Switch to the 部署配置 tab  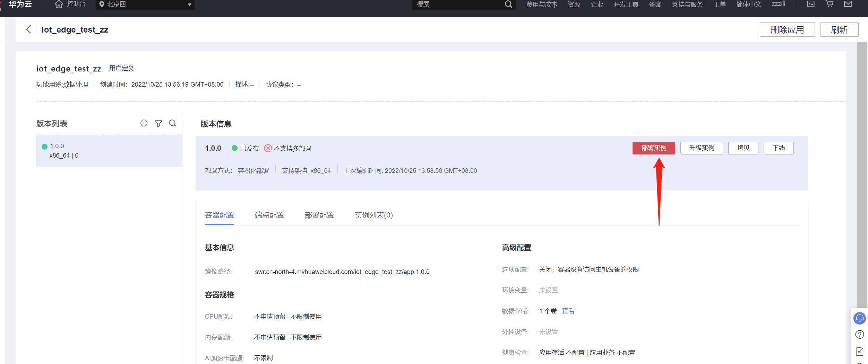(x=319, y=215)
